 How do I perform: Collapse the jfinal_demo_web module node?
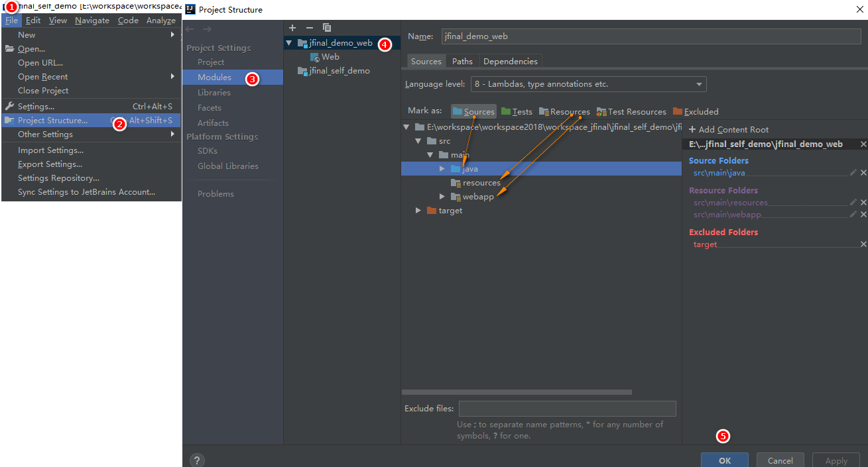click(289, 43)
